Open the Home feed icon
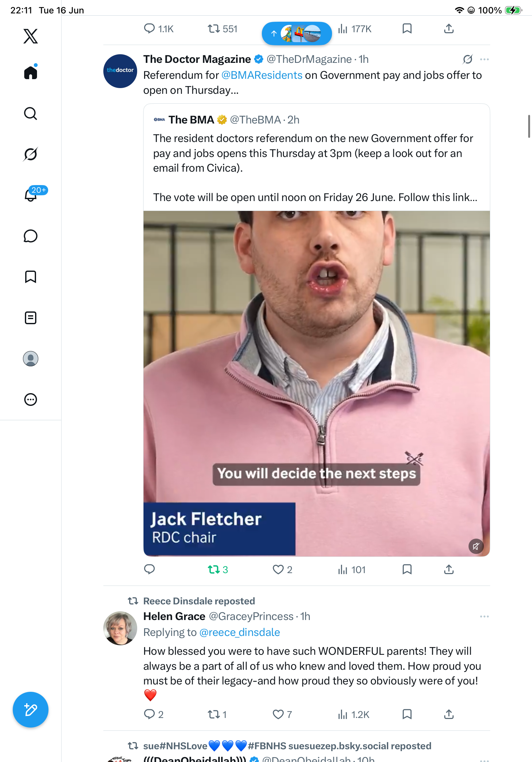Viewport: 532px width, 762px height. [x=31, y=72]
